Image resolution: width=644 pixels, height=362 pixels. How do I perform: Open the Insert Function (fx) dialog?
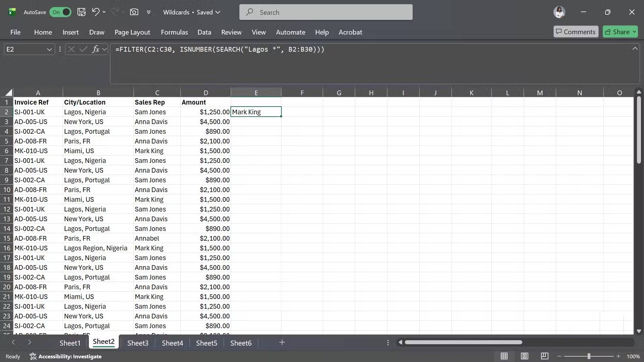(x=96, y=49)
